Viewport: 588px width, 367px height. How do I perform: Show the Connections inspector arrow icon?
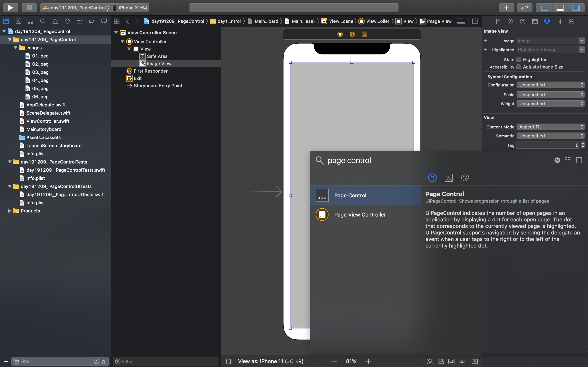click(x=571, y=21)
